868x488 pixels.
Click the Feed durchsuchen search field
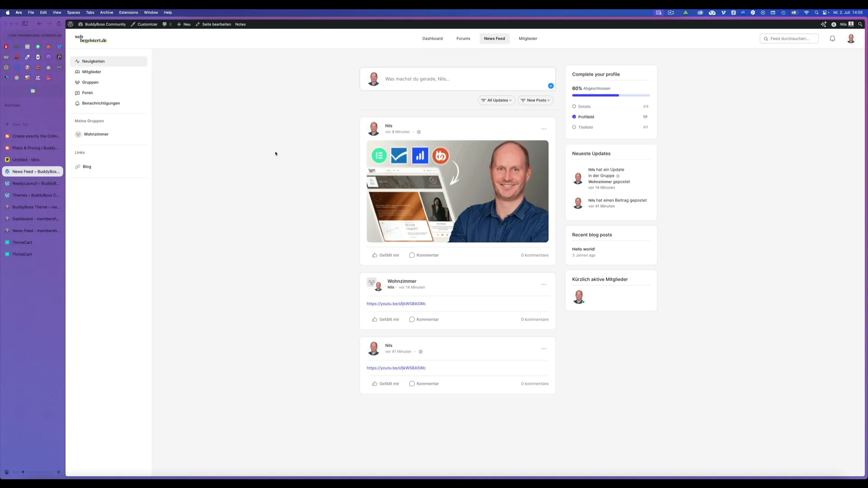pyautogui.click(x=789, y=39)
